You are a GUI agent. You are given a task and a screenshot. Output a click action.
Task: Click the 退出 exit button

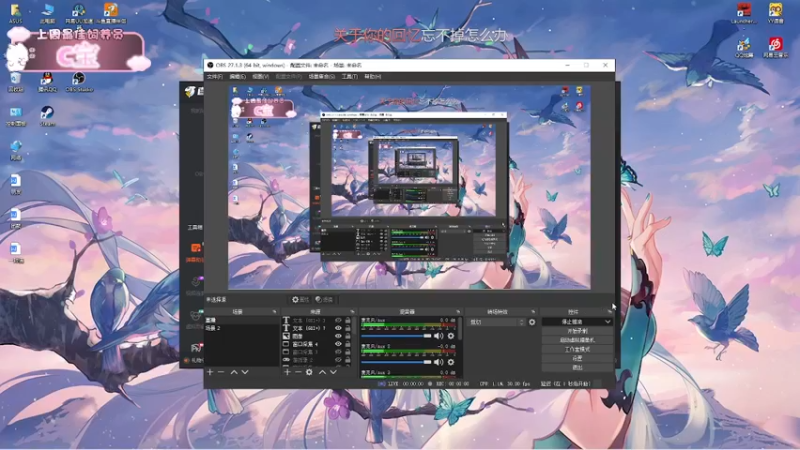[x=577, y=367]
